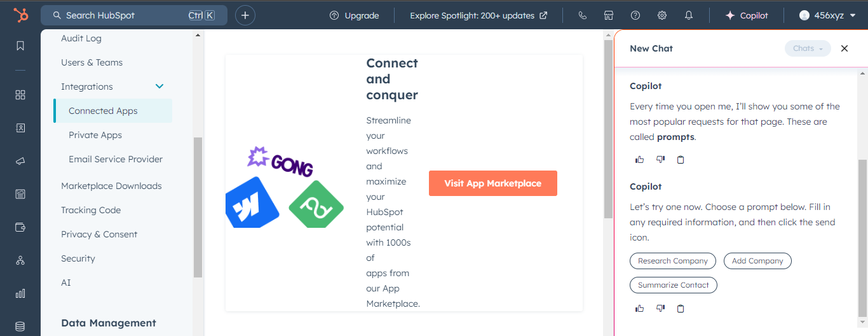Viewport: 868px width, 336px height.
Task: Go to Marketplace Downloads settings
Action: tap(111, 186)
